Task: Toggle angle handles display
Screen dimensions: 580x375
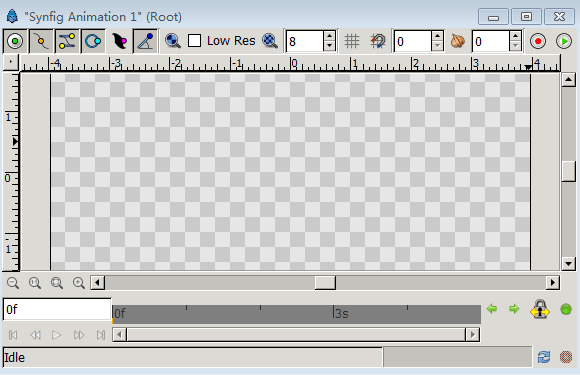Action: (145, 41)
